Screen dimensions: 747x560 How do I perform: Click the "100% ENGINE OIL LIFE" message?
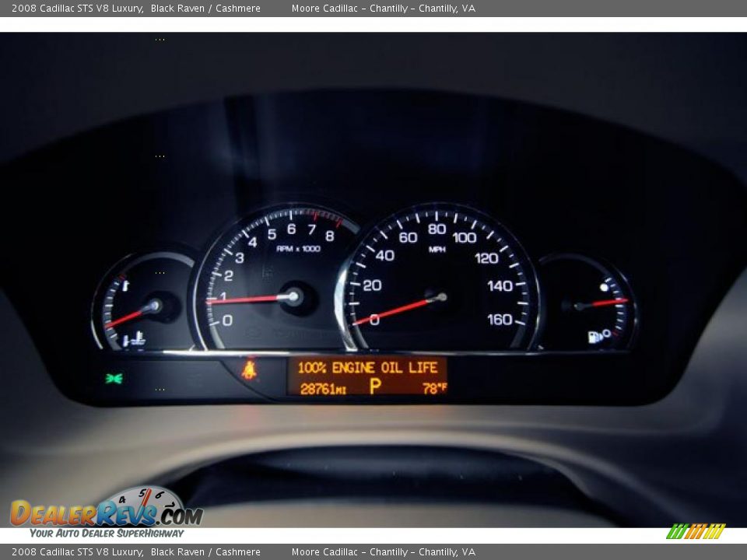click(367, 368)
